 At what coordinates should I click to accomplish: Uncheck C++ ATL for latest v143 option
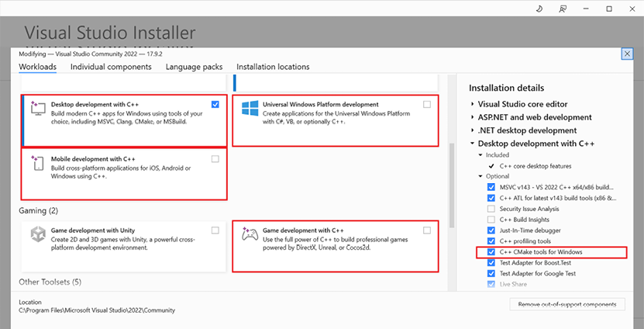491,198
